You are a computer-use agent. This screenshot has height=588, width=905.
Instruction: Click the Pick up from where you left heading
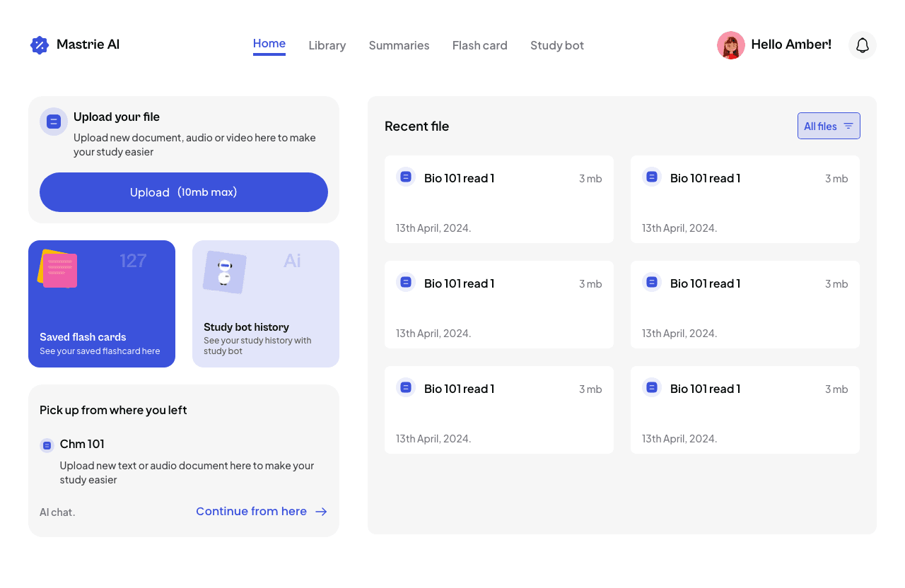[x=113, y=410]
